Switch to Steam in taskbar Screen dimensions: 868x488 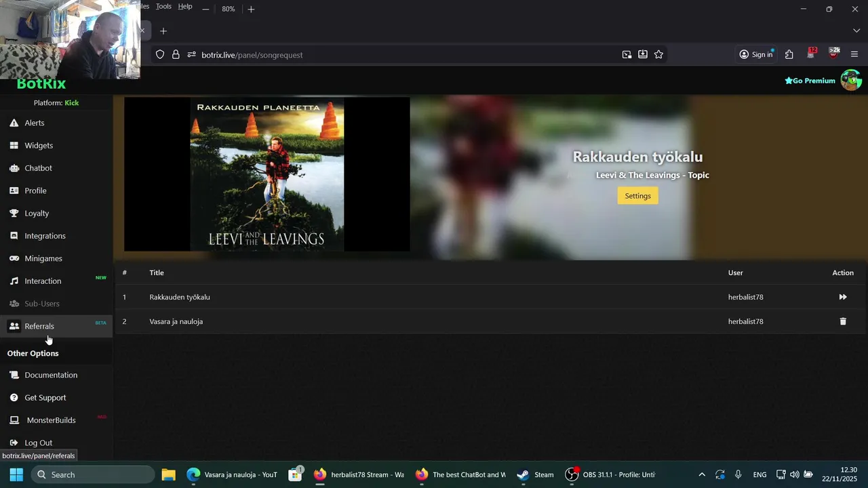pyautogui.click(x=535, y=474)
